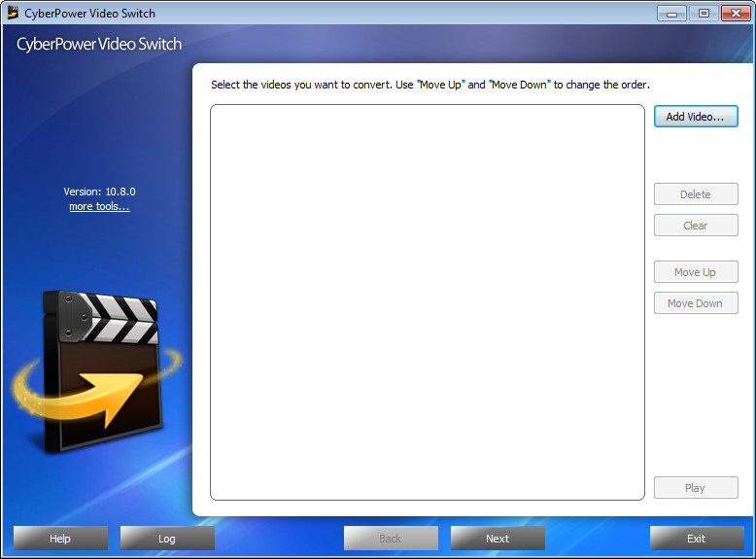Proceed with the Next button

coord(498,539)
